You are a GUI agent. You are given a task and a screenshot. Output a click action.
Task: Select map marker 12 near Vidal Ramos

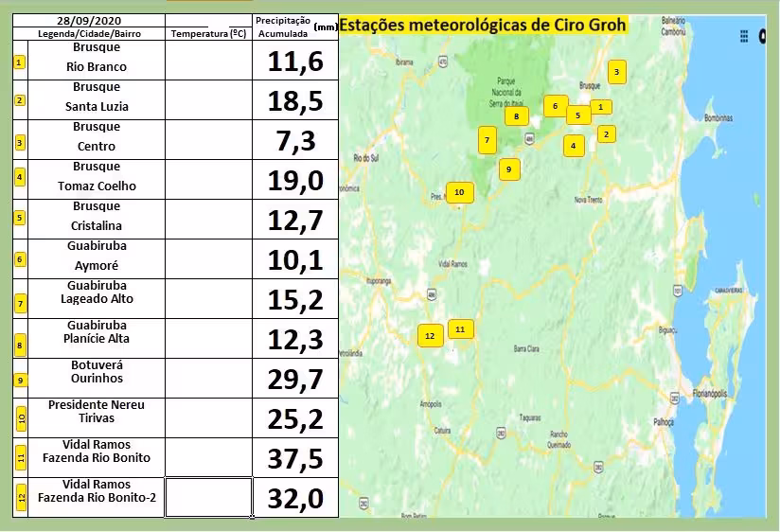[429, 336]
